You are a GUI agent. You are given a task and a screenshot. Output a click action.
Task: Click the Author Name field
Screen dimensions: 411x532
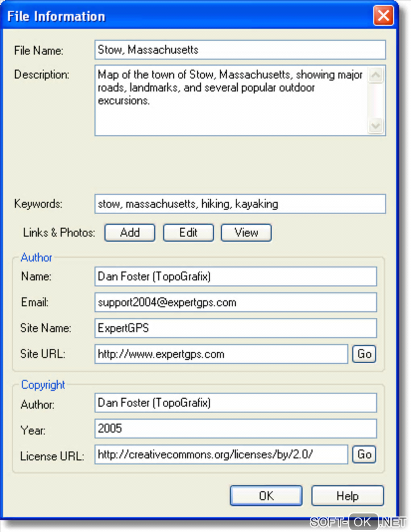[235, 277]
